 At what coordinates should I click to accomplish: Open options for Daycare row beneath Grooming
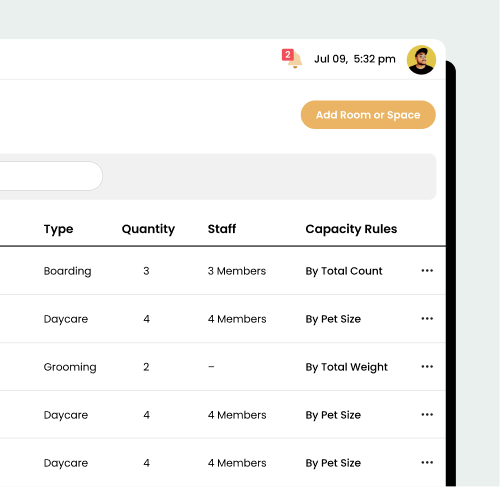tap(427, 415)
